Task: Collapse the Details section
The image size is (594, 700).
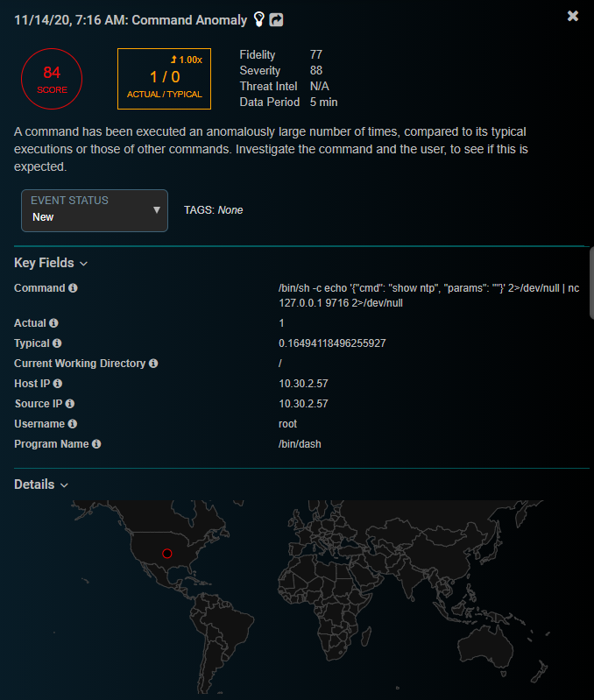Action: [41, 484]
